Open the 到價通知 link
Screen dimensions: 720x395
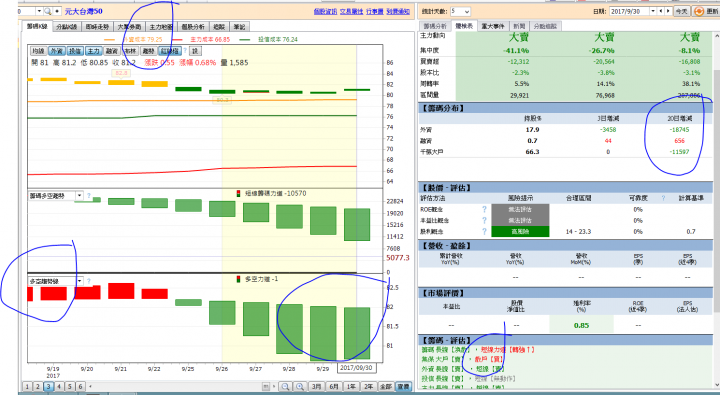(398, 11)
